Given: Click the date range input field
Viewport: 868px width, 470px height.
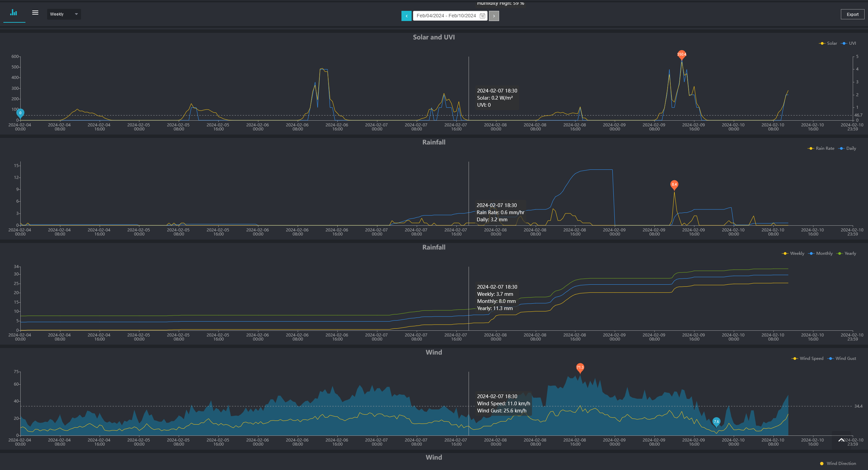Looking at the screenshot, I should pos(446,16).
